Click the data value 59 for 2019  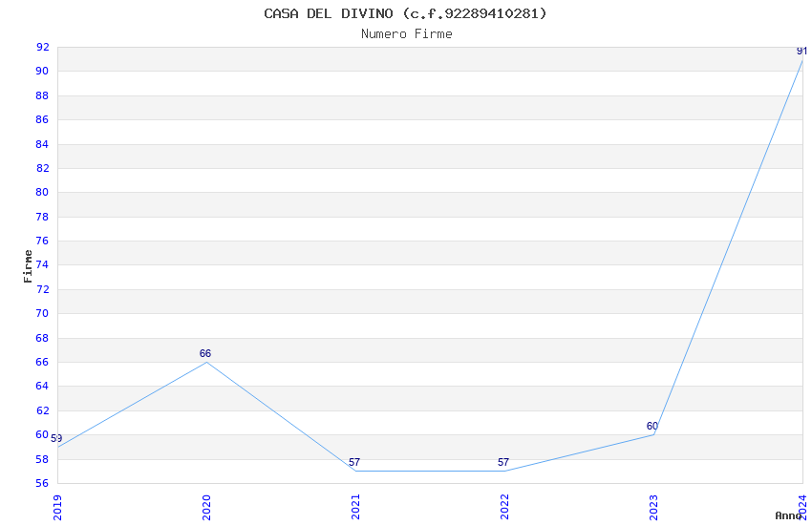56,439
